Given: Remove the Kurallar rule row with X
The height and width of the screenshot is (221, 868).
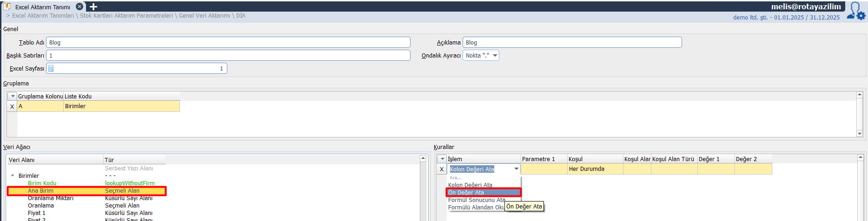Looking at the screenshot, I should click(x=442, y=169).
